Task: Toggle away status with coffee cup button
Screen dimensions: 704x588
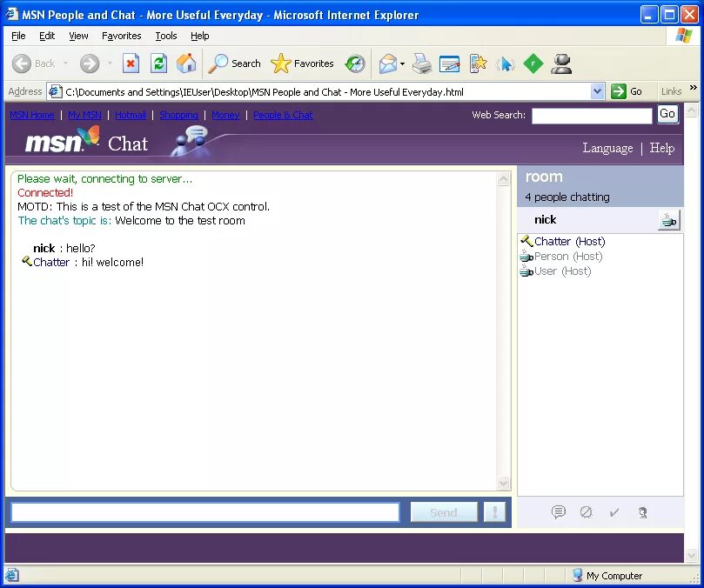Action: coord(669,220)
